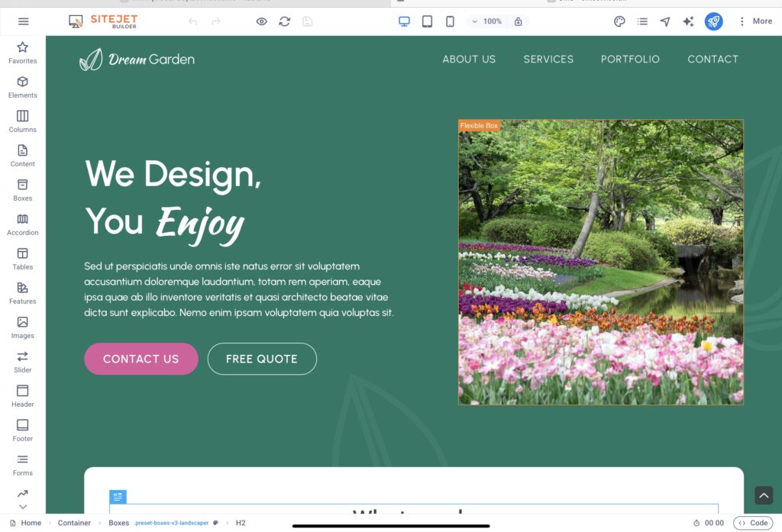
Task: Open the Footer panel
Action: tap(22, 431)
